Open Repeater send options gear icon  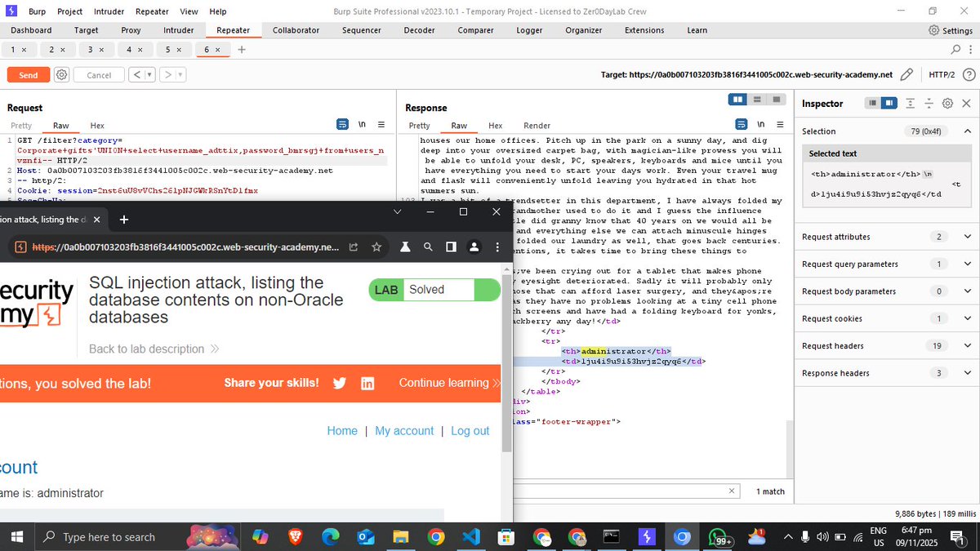pos(61,74)
